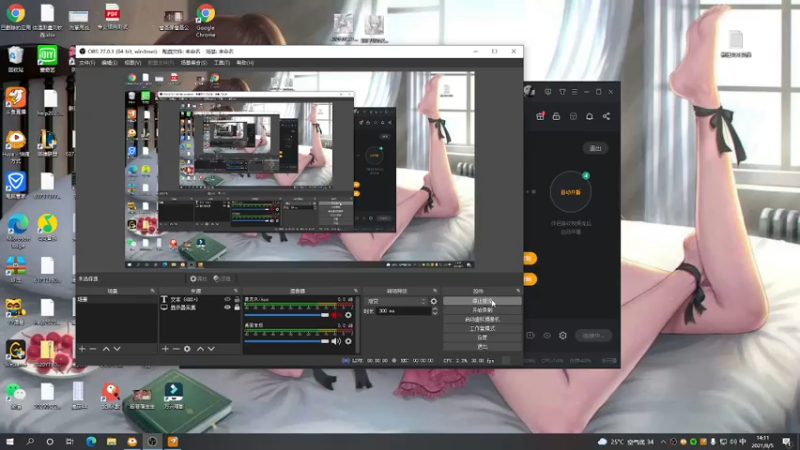Click the Start Recording button in controls

point(482,310)
